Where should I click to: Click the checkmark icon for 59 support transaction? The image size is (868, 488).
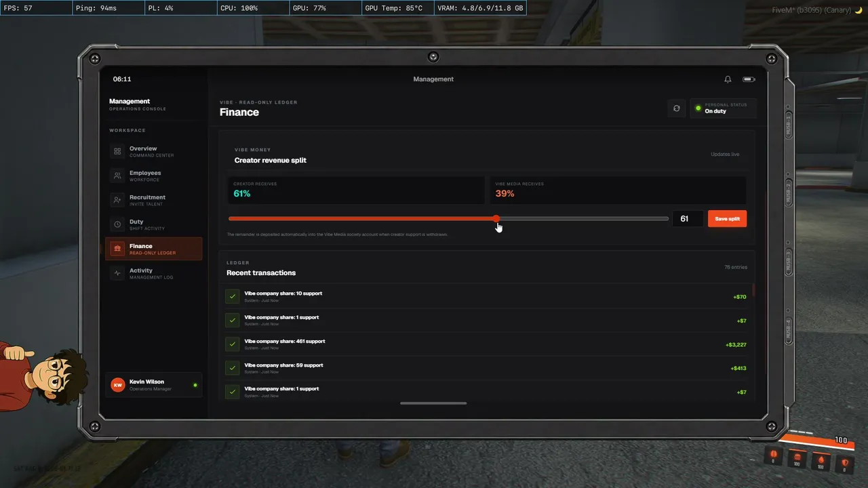coord(233,367)
